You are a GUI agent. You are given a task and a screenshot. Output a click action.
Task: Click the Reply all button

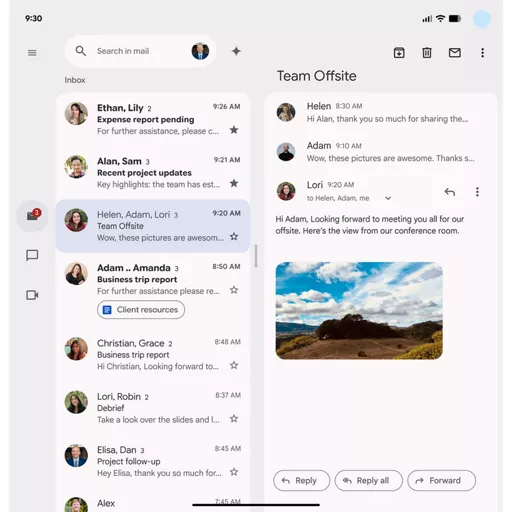coord(368,480)
